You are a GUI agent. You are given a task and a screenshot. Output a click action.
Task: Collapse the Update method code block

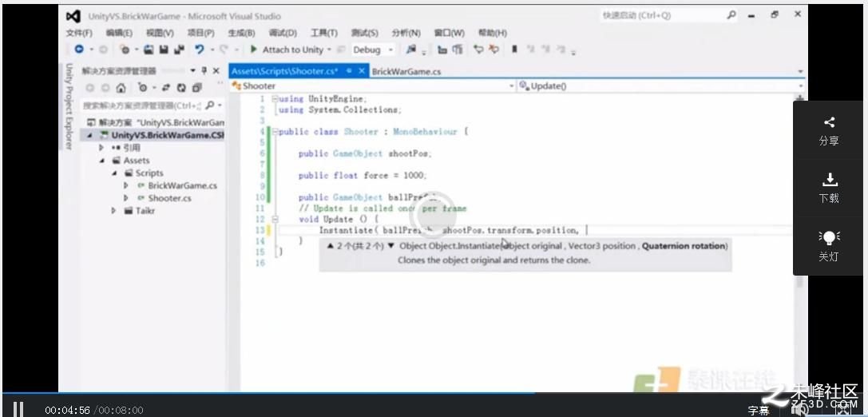coord(275,220)
